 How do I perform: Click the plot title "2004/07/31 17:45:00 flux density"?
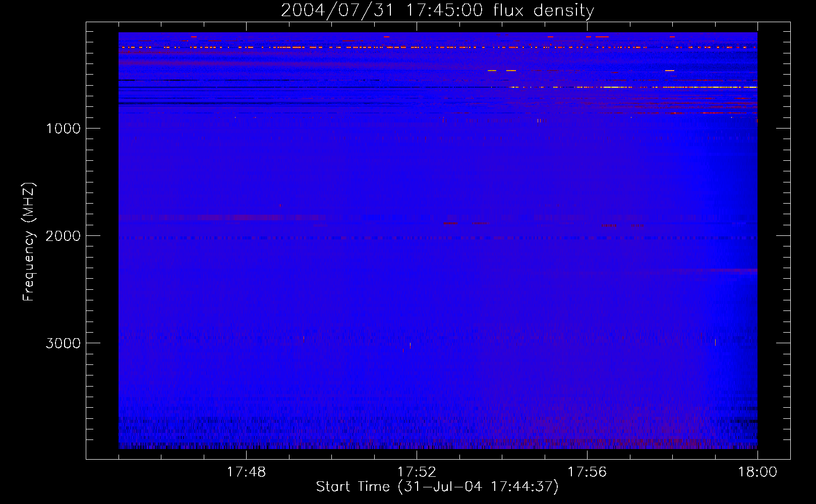[437, 11]
